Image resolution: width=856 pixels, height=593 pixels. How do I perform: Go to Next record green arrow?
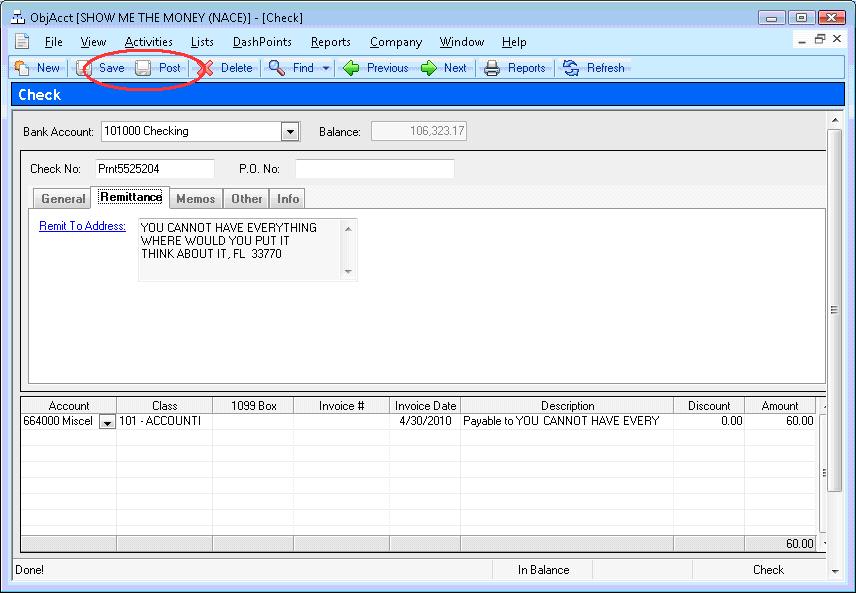(x=429, y=68)
